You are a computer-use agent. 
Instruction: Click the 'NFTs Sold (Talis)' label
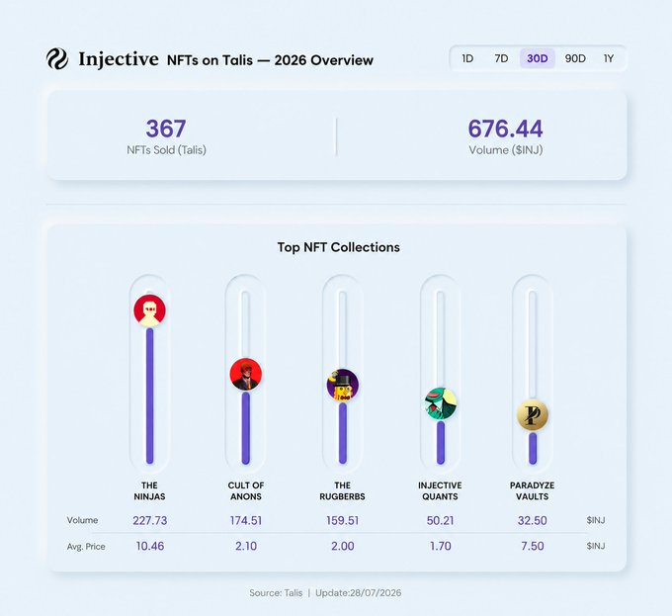[x=166, y=150]
